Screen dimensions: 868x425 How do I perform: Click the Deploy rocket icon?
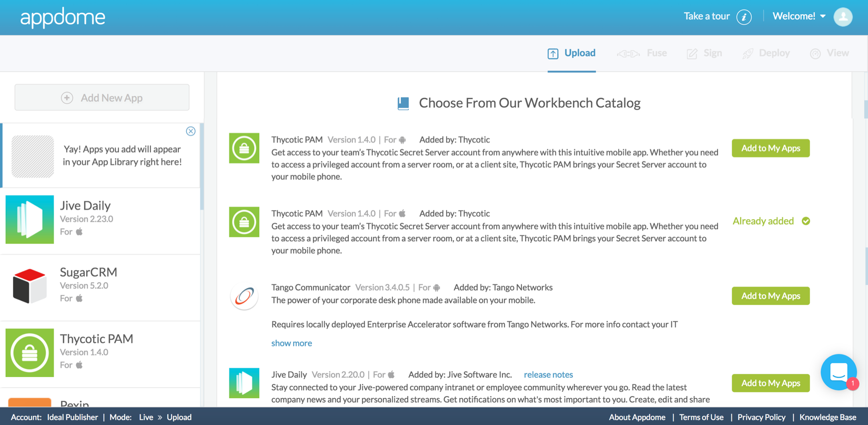748,54
